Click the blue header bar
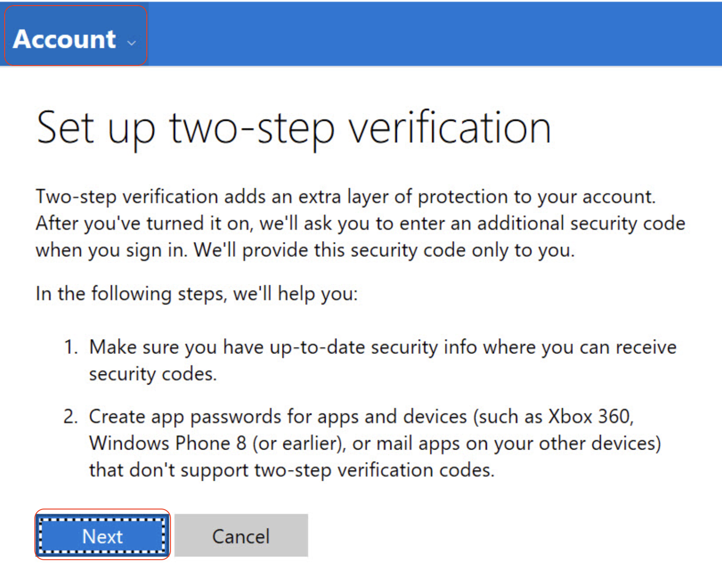 tap(418, 33)
